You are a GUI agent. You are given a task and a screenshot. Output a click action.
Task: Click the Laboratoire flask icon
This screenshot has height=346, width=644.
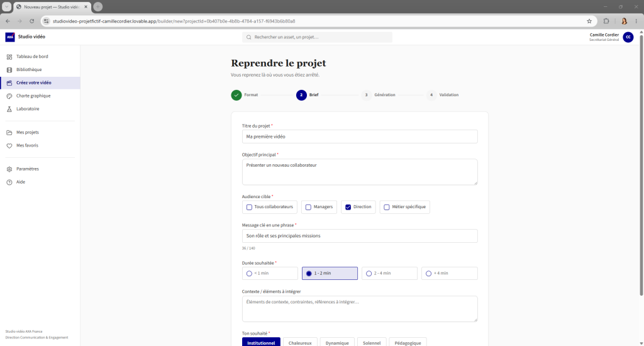pos(9,109)
